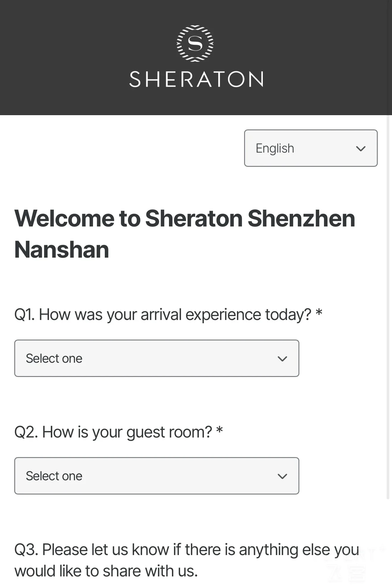Click the chevron arrow in Q2 dropdown
Viewport: 392px width, 588px height.
pos(282,476)
